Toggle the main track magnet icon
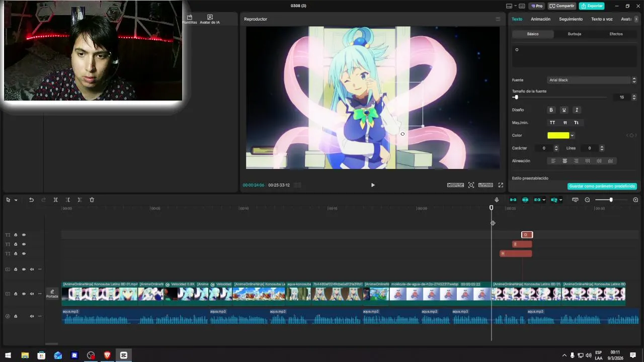The width and height of the screenshot is (644, 362). click(x=513, y=200)
